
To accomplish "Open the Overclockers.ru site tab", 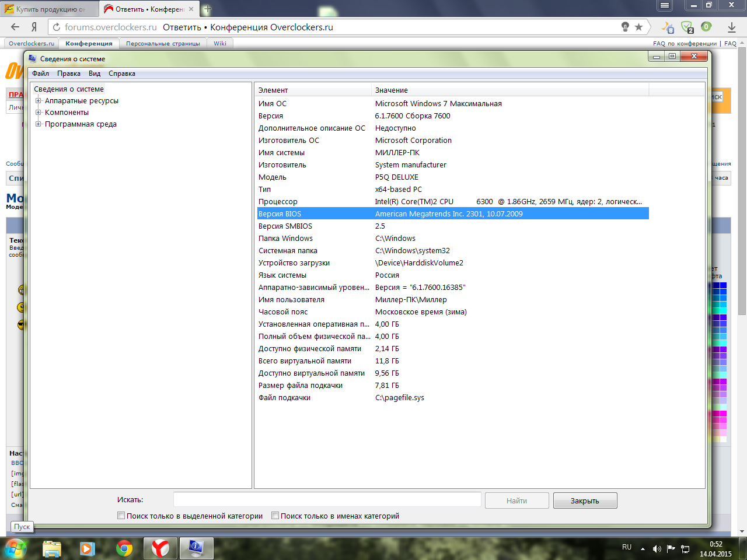I will [32, 43].
